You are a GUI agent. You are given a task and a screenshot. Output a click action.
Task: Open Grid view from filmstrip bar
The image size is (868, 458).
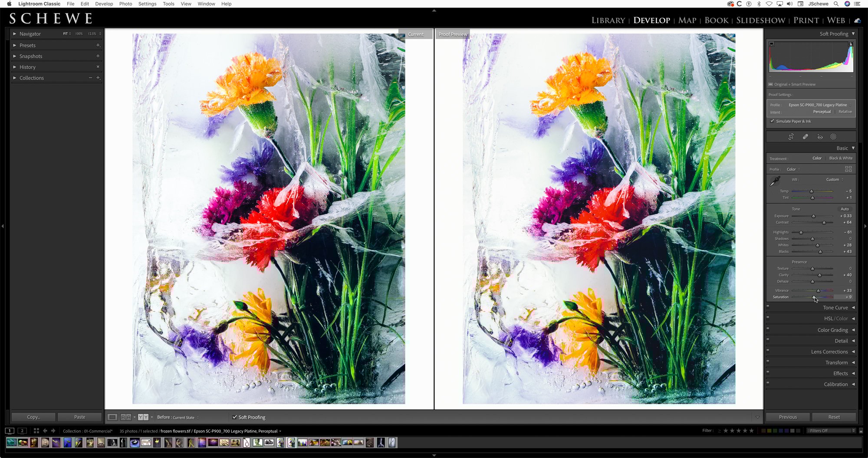point(36,431)
